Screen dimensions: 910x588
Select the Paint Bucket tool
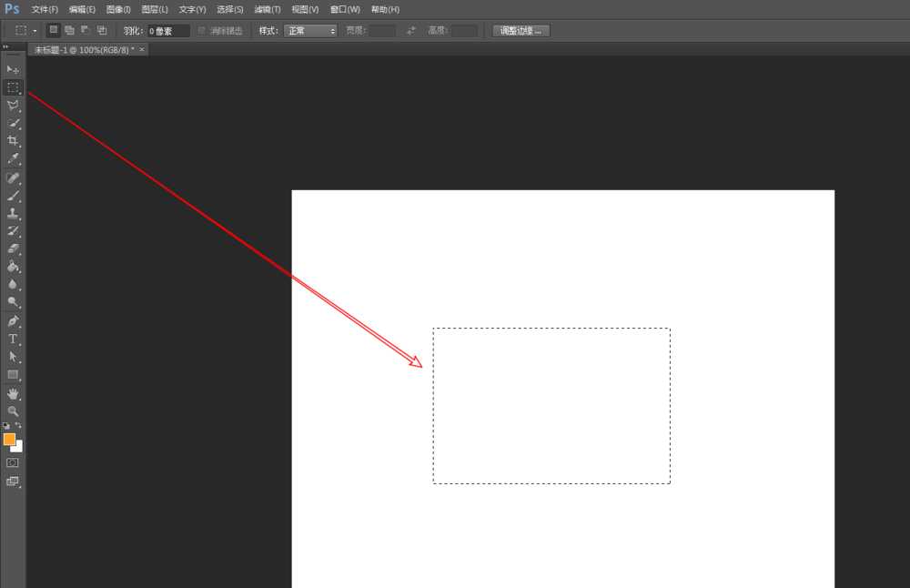[13, 267]
